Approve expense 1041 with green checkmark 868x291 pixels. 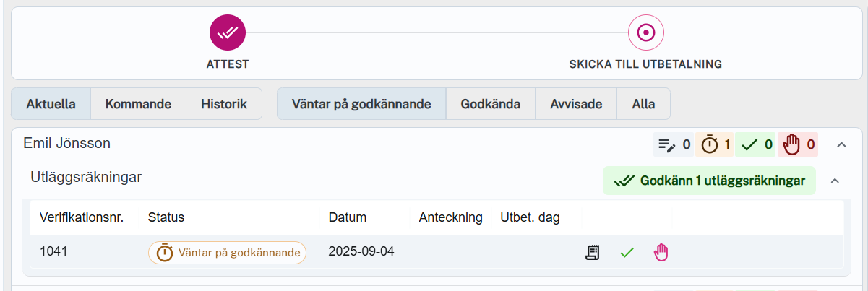(x=627, y=253)
